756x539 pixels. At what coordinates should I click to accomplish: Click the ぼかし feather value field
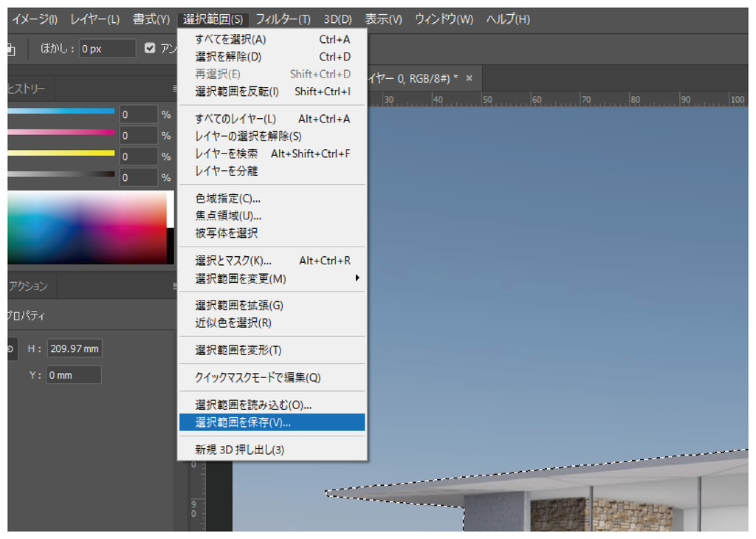tap(107, 49)
